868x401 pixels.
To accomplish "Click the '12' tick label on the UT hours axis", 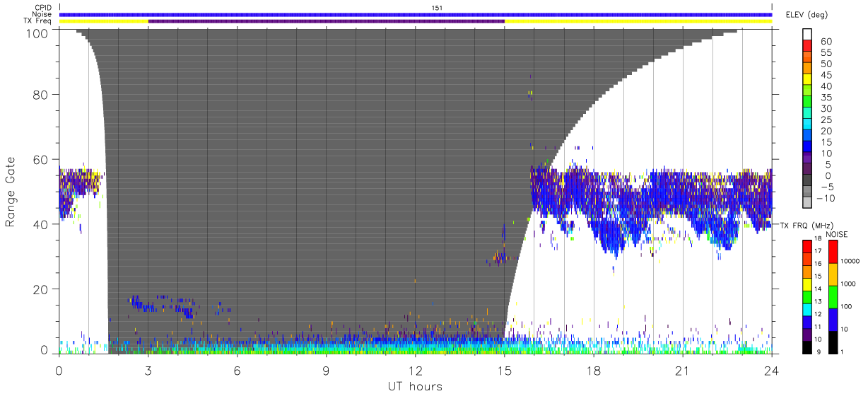I will pyautogui.click(x=416, y=371).
